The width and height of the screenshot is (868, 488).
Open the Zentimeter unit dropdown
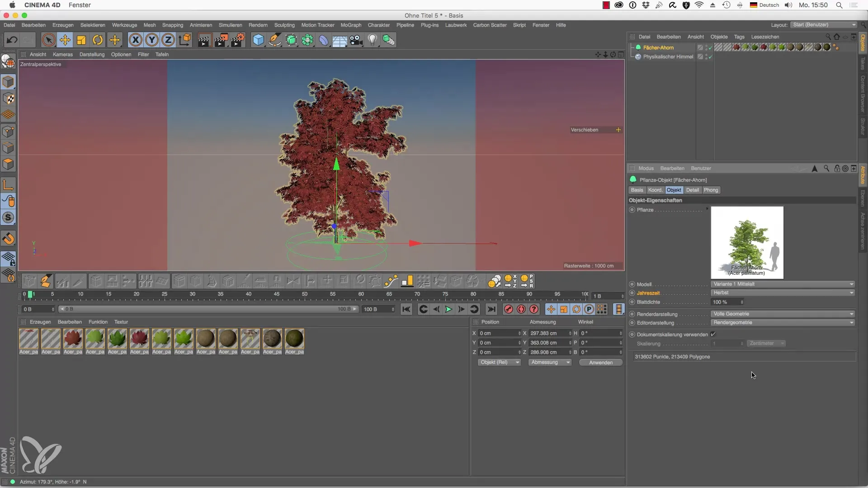tap(766, 343)
